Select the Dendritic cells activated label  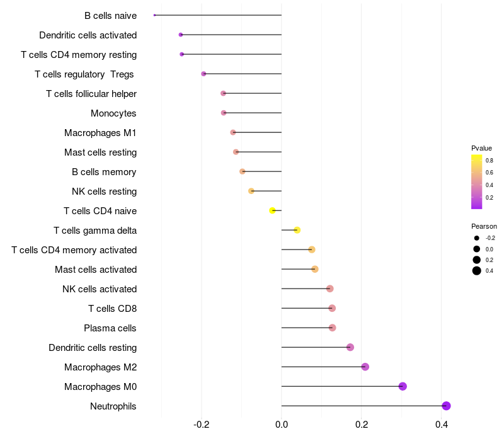pyautogui.click(x=88, y=35)
